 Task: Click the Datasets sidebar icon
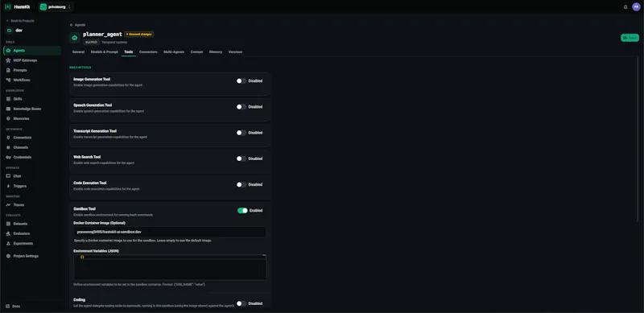(x=9, y=224)
